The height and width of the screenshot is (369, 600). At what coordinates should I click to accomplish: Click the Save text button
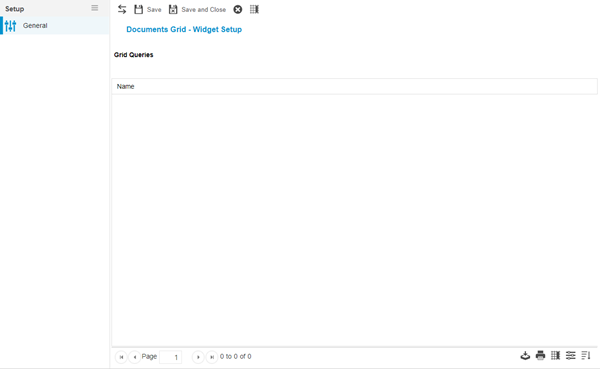point(154,10)
